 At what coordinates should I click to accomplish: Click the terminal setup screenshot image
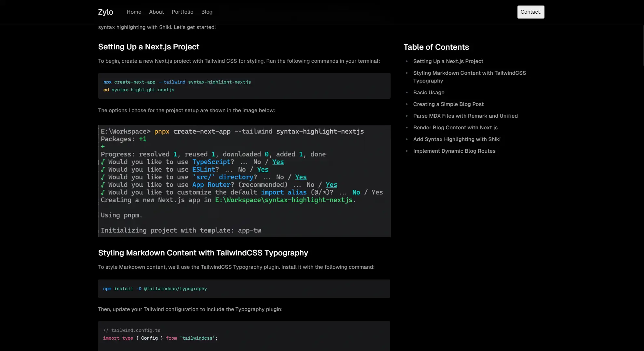tap(244, 181)
